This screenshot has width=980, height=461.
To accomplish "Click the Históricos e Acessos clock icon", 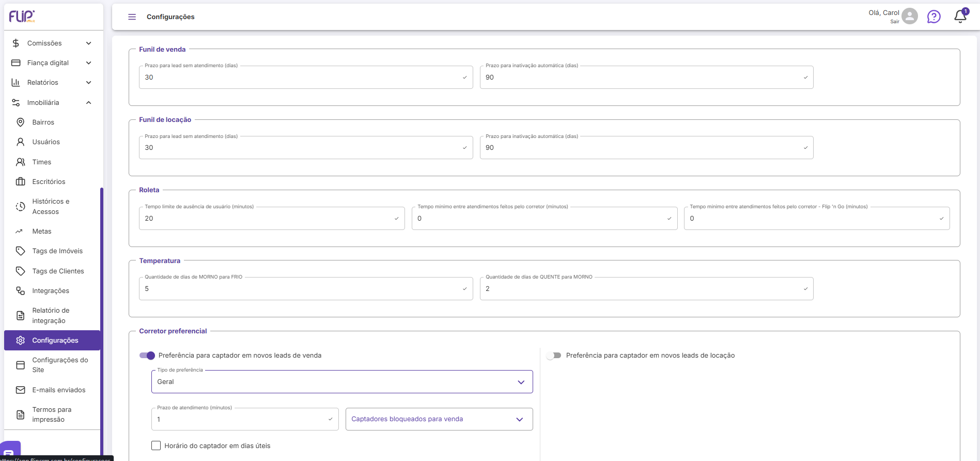I will pos(21,207).
